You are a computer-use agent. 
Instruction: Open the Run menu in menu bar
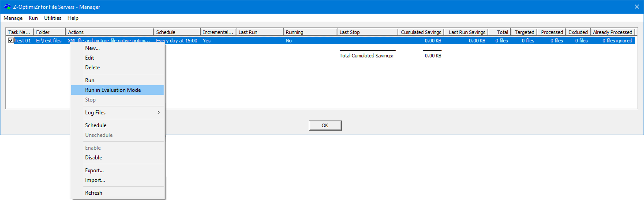(x=33, y=18)
